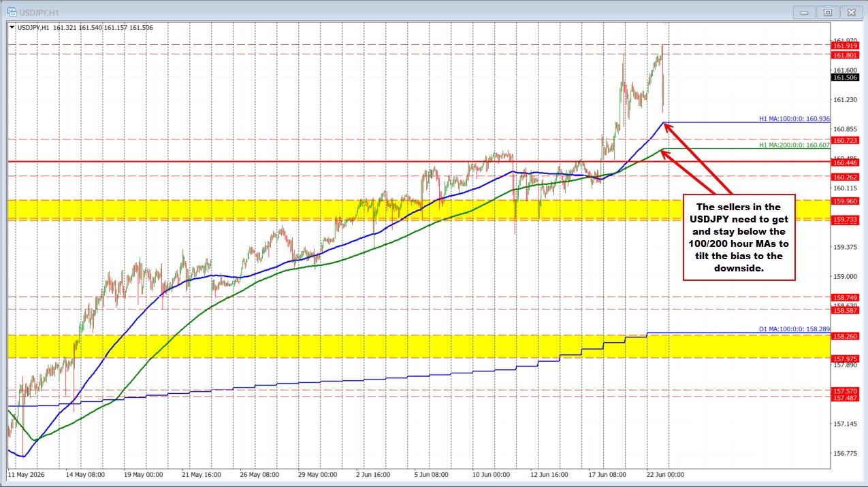This screenshot has width=868, height=487.
Task: Click the USDJPY,H1 OHLC header text in chart
Action: [85, 27]
